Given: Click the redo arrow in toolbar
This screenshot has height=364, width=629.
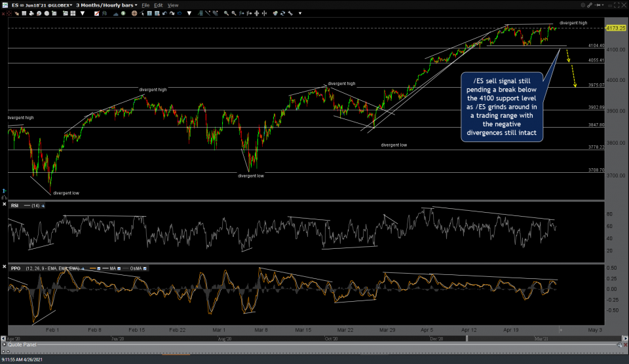Looking at the screenshot, I should [x=172, y=13].
